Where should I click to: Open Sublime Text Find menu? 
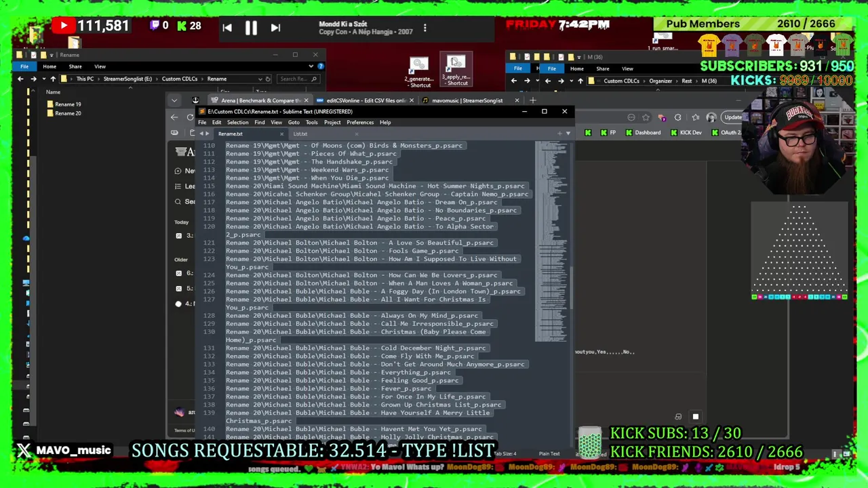pos(260,123)
